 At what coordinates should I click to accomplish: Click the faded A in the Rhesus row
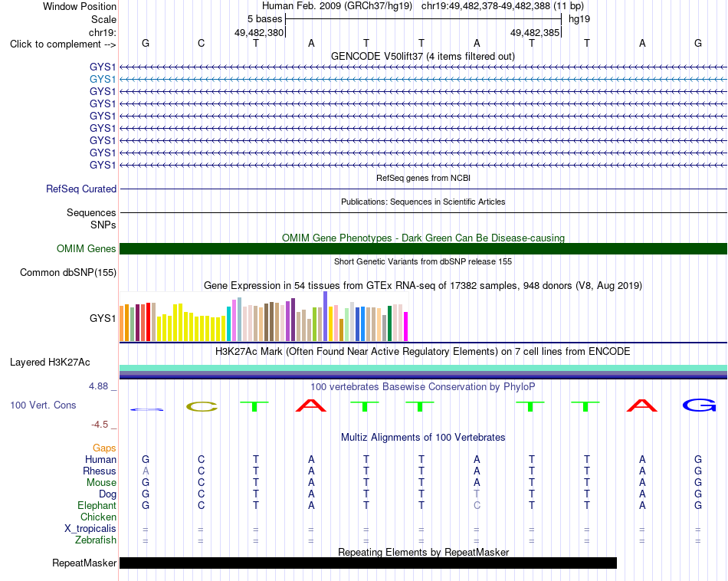pos(146,471)
